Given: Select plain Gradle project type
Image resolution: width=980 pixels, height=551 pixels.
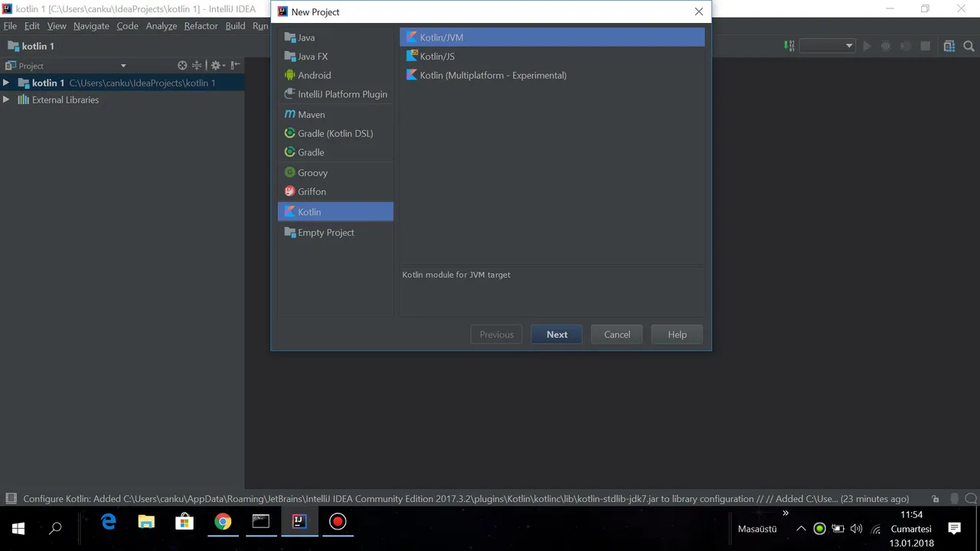Looking at the screenshot, I should (335, 152).
